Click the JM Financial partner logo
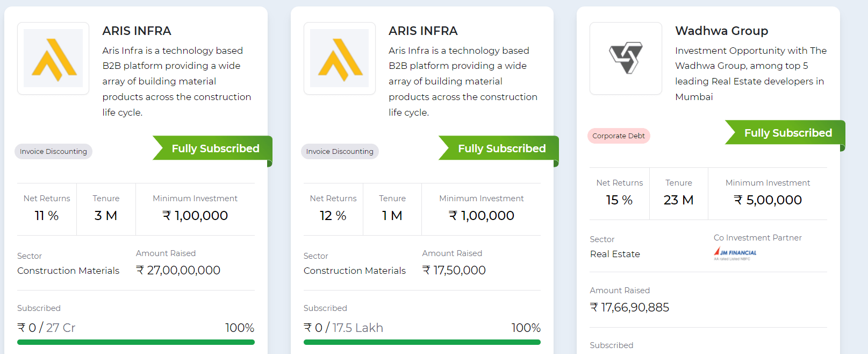The image size is (868, 354). pyautogui.click(x=735, y=253)
